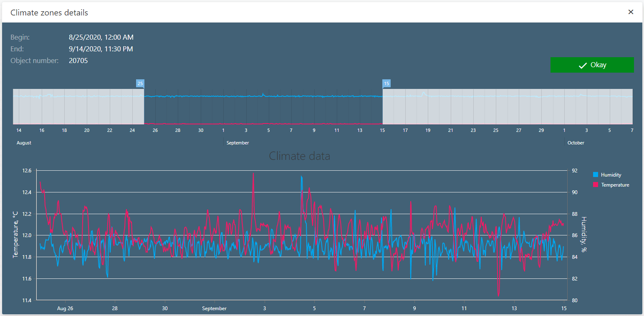Toggle the Temperature series in the legend
This screenshot has height=316, width=644.
click(x=614, y=185)
